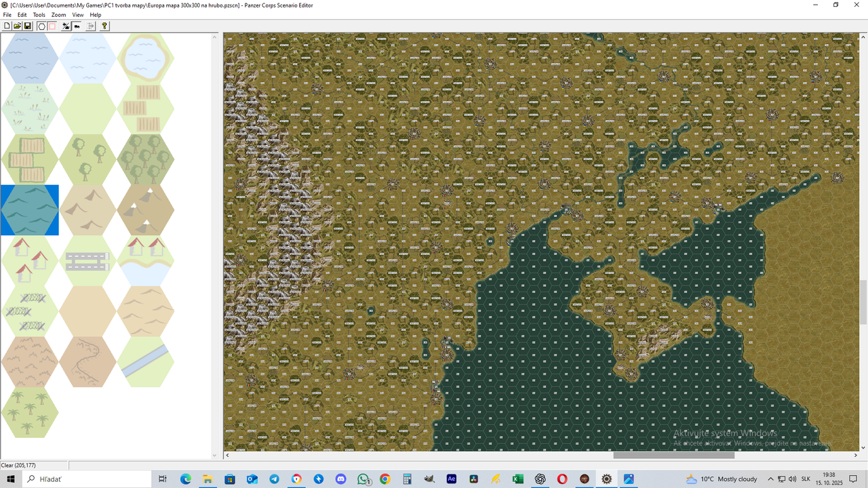Open the Zoom menu
This screenshot has height=488, width=868.
59,15
